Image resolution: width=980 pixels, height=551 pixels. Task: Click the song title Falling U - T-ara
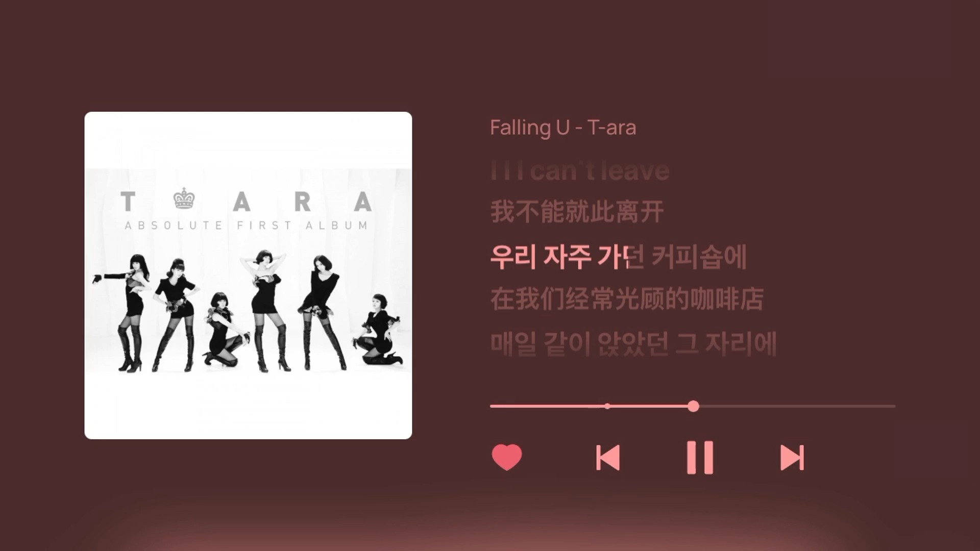click(x=563, y=128)
